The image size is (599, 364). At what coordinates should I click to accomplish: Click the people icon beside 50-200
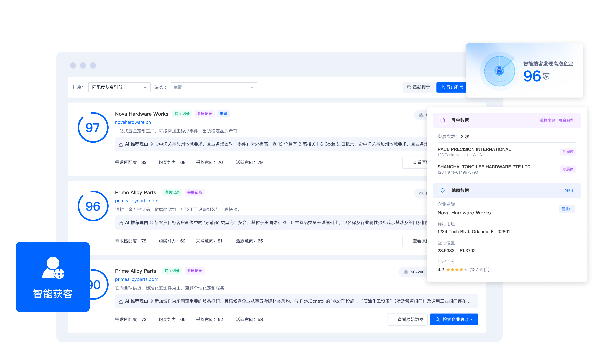tap(406, 272)
